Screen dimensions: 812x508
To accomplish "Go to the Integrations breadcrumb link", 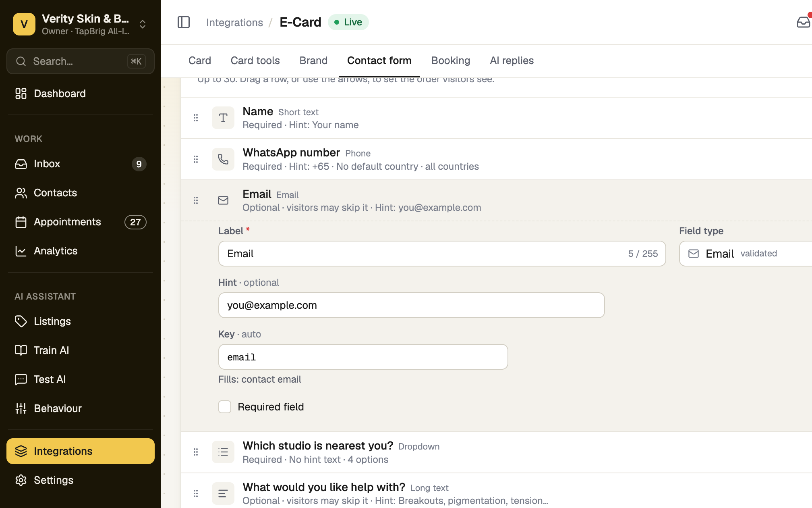I will [x=234, y=23].
